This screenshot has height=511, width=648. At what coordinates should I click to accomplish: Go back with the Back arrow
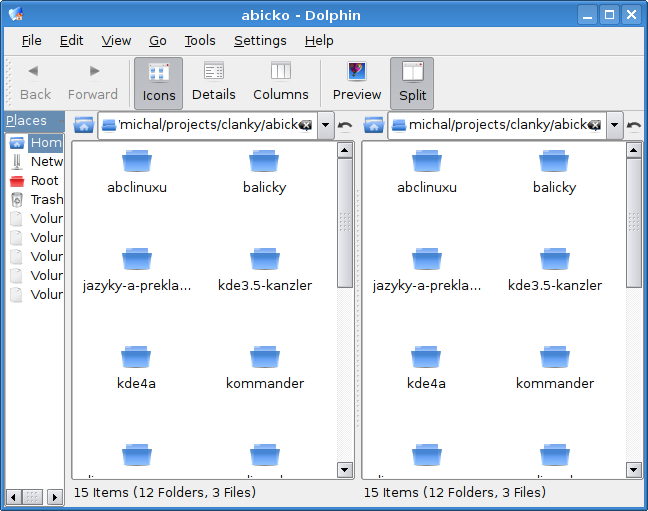tap(35, 83)
